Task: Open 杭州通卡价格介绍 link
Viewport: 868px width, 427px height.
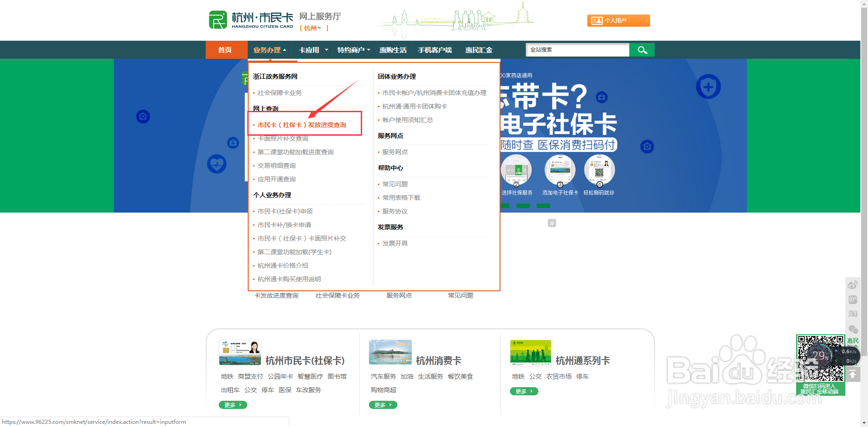Action: click(x=283, y=266)
